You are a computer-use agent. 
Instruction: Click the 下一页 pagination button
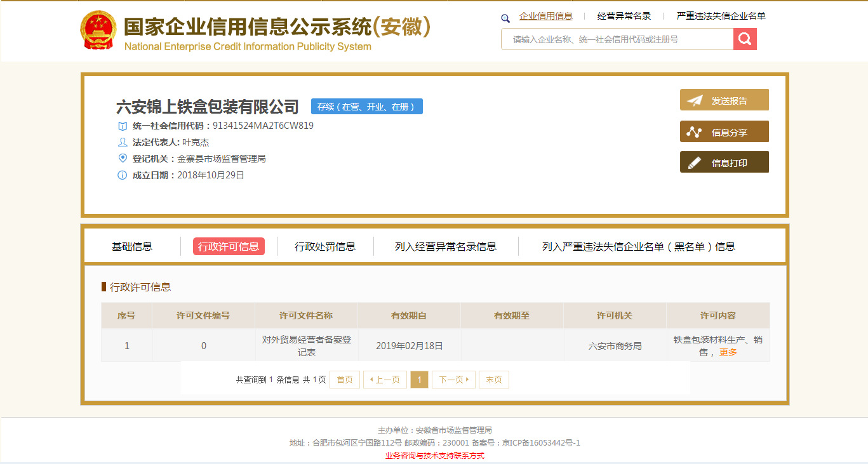453,380
